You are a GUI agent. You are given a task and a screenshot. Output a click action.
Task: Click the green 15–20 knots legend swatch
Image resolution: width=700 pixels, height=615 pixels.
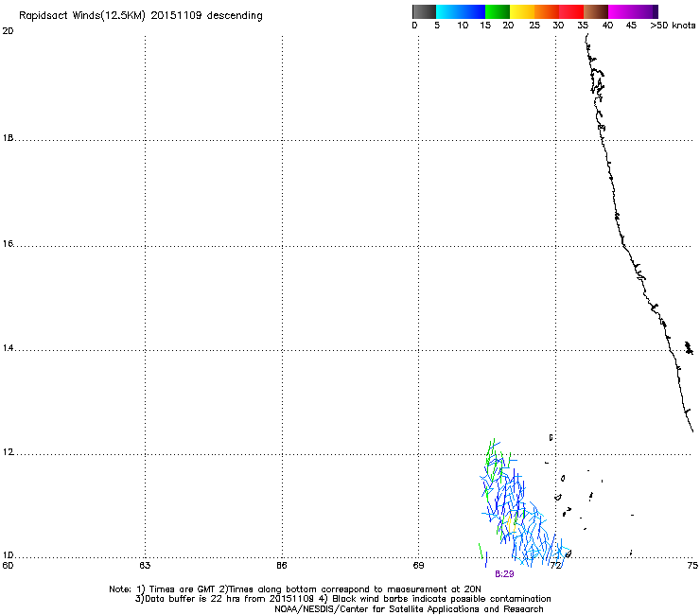pyautogui.click(x=498, y=11)
